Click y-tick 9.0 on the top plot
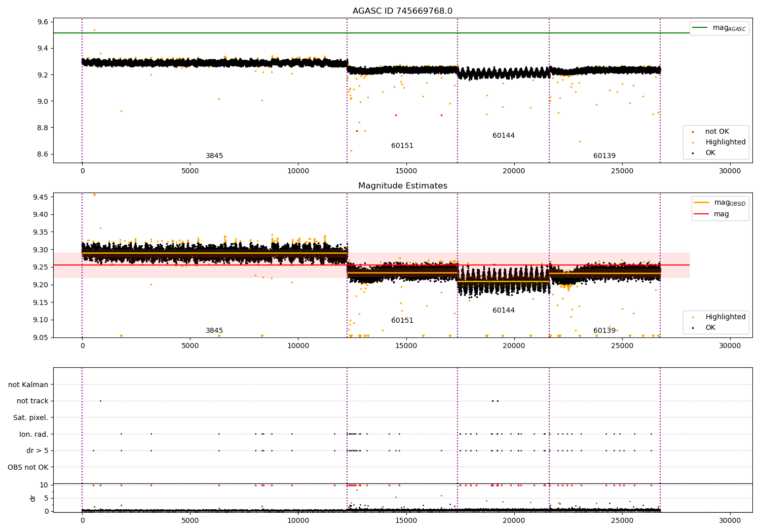The width and height of the screenshot is (760, 532). (x=43, y=101)
